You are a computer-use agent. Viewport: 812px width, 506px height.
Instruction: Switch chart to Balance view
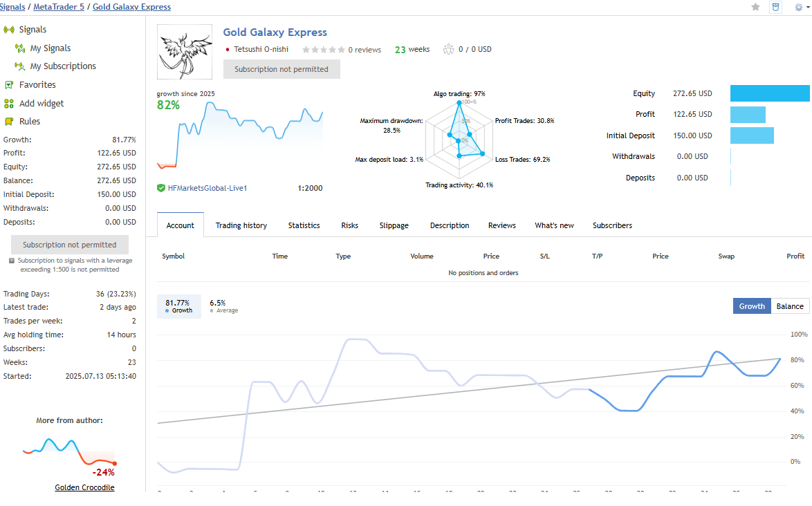tap(790, 306)
